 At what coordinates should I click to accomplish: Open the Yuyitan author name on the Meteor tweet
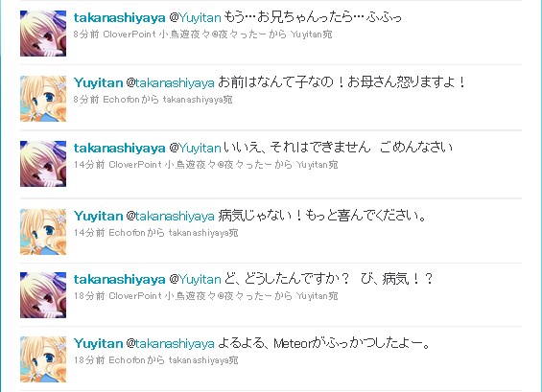point(99,344)
